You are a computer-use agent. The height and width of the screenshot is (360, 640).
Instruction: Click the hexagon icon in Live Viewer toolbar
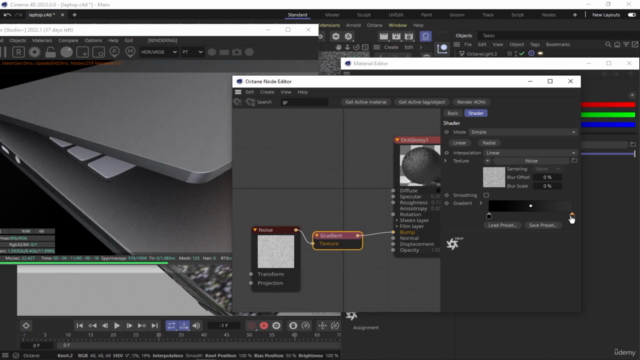pos(212,52)
